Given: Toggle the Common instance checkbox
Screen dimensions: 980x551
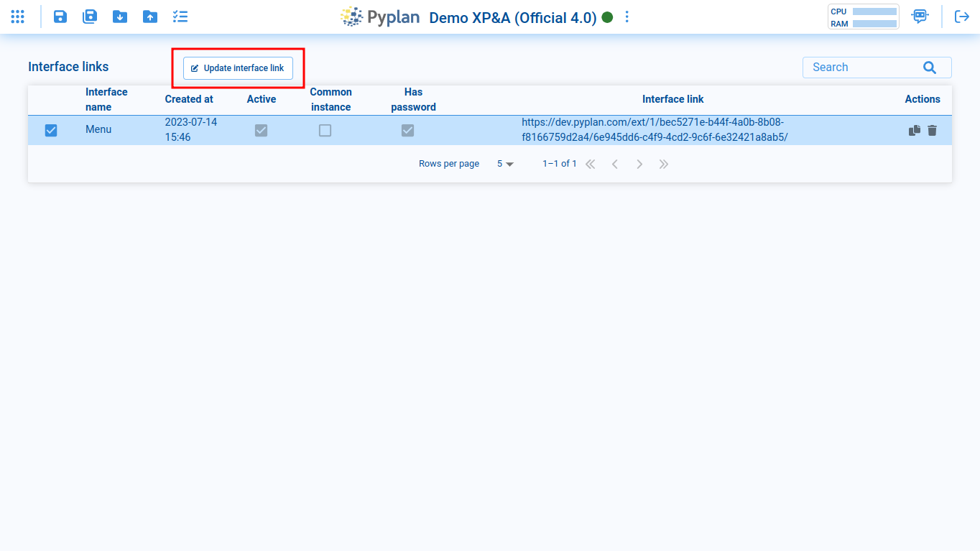Looking at the screenshot, I should coord(325,130).
